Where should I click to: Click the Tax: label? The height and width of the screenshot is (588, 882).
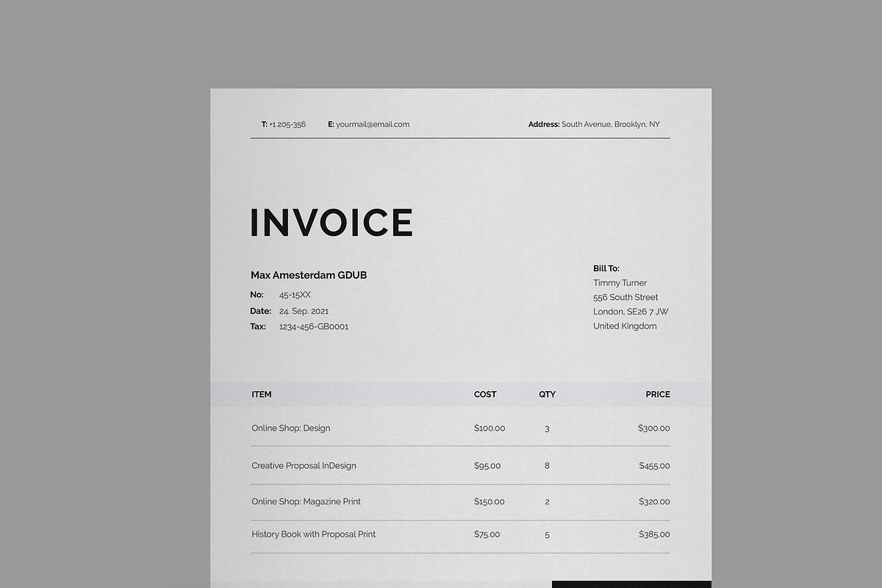[258, 326]
